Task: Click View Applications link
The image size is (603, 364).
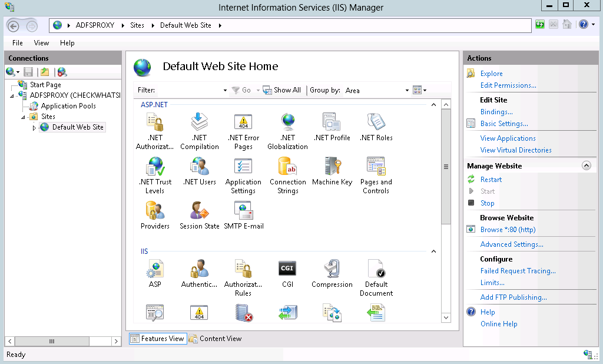Action: click(508, 138)
